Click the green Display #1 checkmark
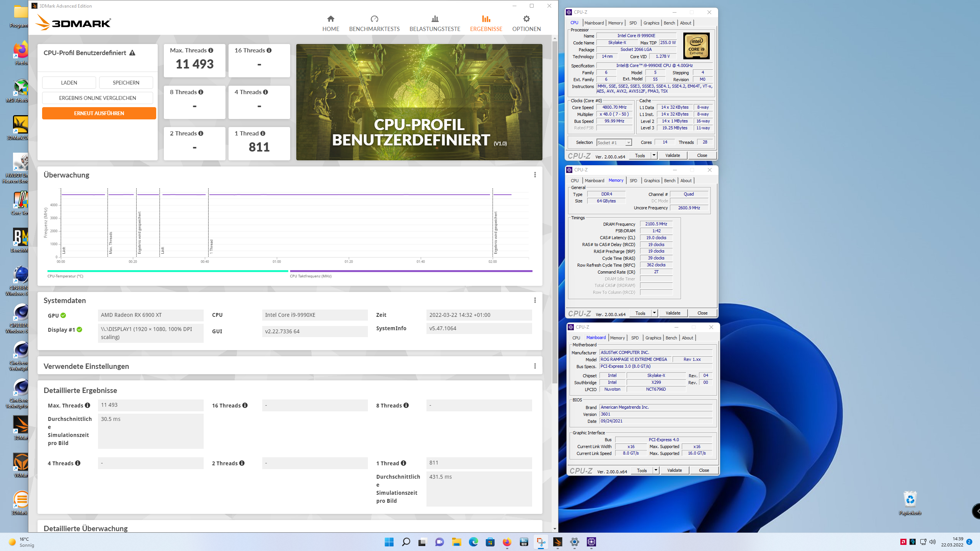This screenshot has height=551, width=980. coord(79,329)
